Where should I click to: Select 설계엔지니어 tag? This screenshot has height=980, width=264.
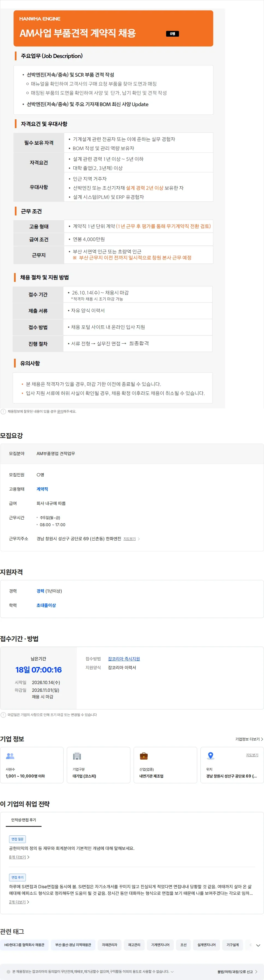206,945
